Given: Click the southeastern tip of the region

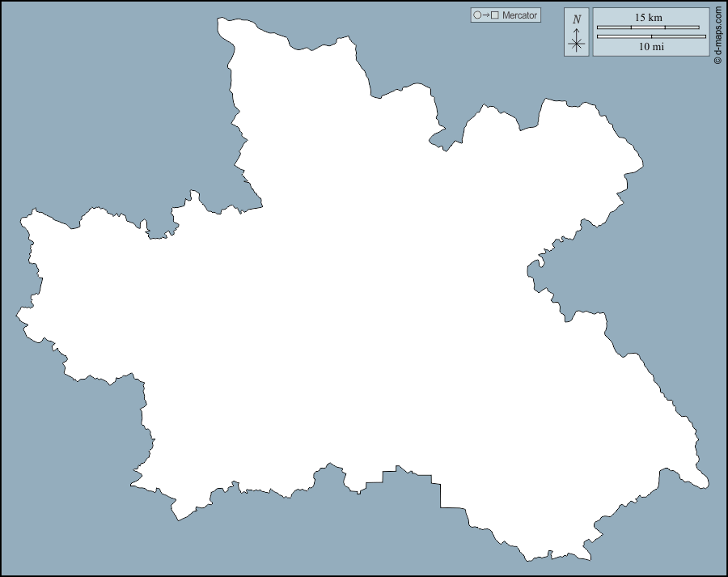Looking at the screenshot, I should pos(705,486).
